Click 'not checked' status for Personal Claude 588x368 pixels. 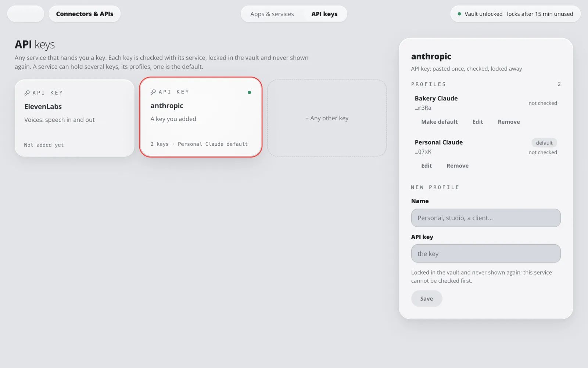coord(543,152)
